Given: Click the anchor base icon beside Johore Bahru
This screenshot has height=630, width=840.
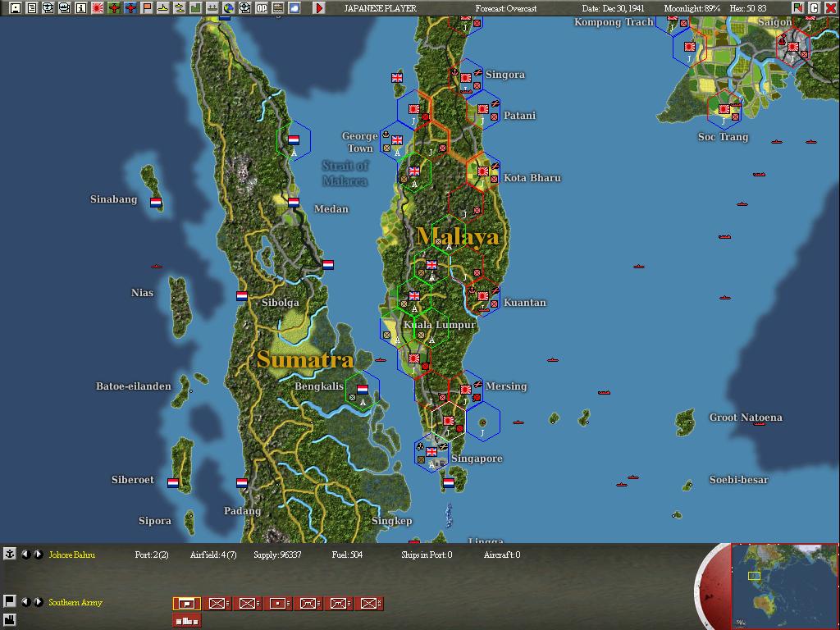Looking at the screenshot, I should click(9, 554).
